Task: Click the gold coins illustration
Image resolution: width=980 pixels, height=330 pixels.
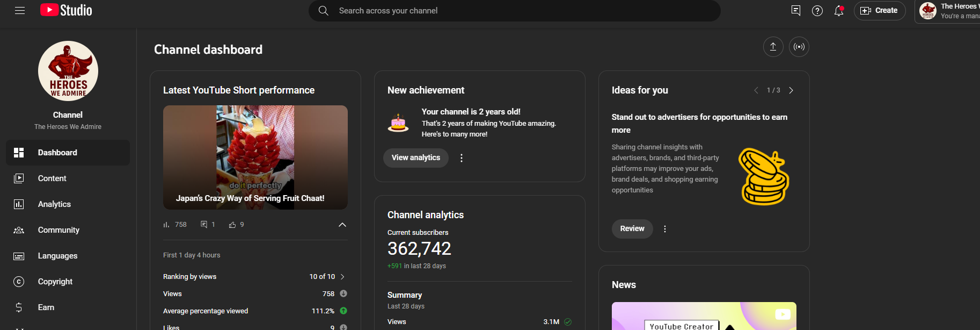Action: (x=764, y=177)
